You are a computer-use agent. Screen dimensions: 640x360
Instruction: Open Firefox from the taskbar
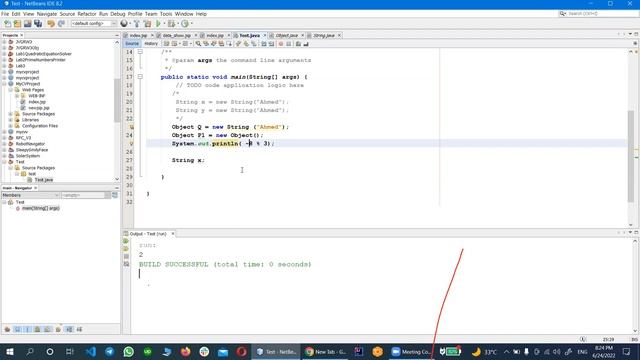click(185, 351)
